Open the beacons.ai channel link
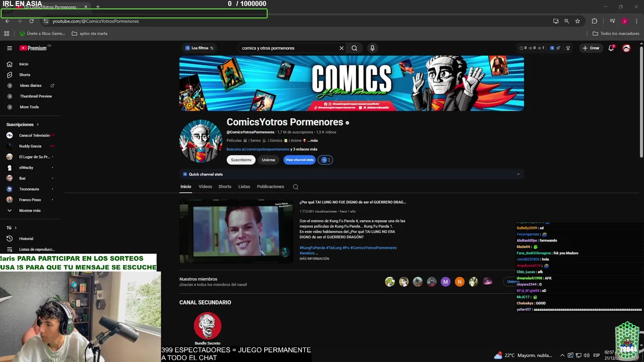The height and width of the screenshot is (362, 644). [x=258, y=149]
